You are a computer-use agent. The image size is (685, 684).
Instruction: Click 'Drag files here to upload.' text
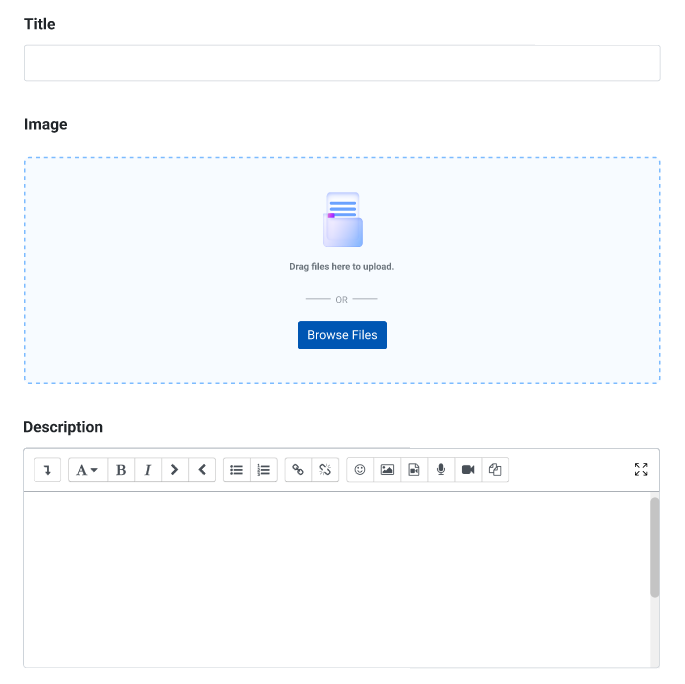(x=342, y=267)
